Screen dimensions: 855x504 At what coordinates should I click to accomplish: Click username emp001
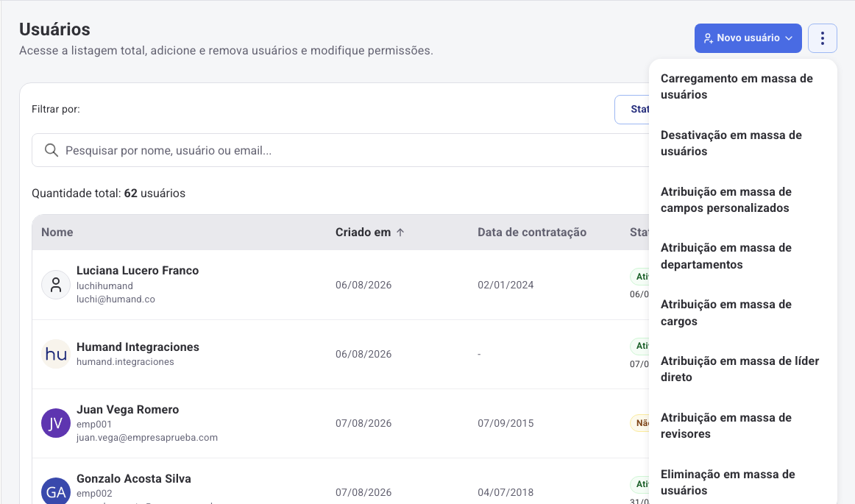pyautogui.click(x=93, y=425)
